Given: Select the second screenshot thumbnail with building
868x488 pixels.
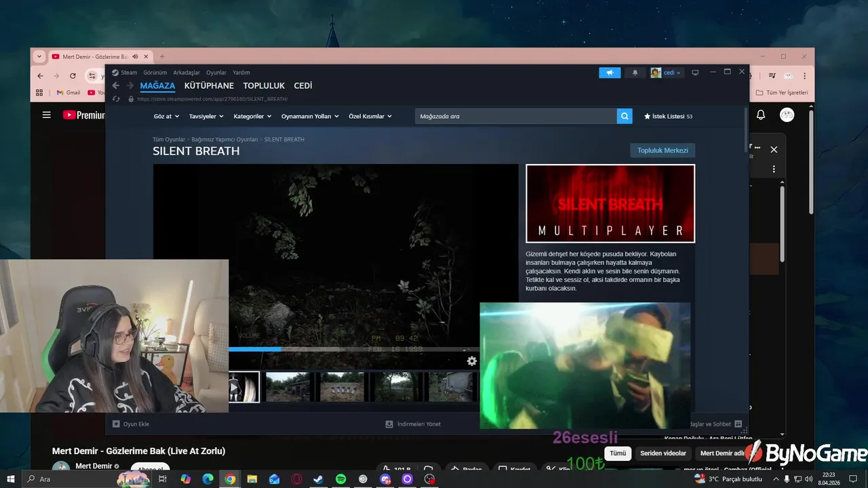Looking at the screenshot, I should pyautogui.click(x=288, y=387).
